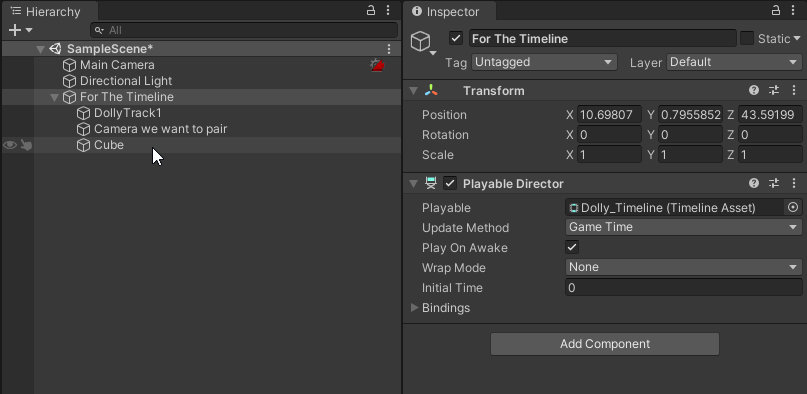The height and width of the screenshot is (394, 807).
Task: Collapse the For The Timeline hierarchy node
Action: pos(54,97)
